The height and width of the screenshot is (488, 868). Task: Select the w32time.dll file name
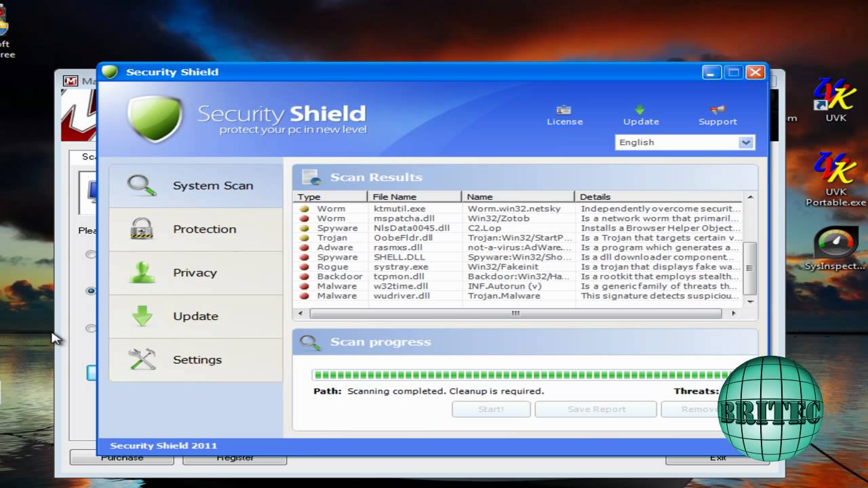(402, 286)
